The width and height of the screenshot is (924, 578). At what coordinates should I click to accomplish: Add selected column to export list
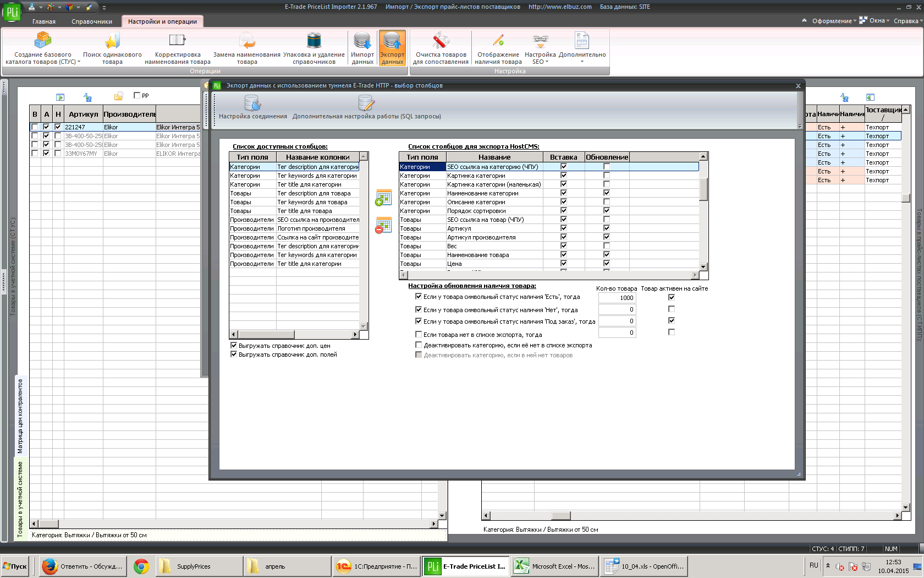pyautogui.click(x=383, y=198)
